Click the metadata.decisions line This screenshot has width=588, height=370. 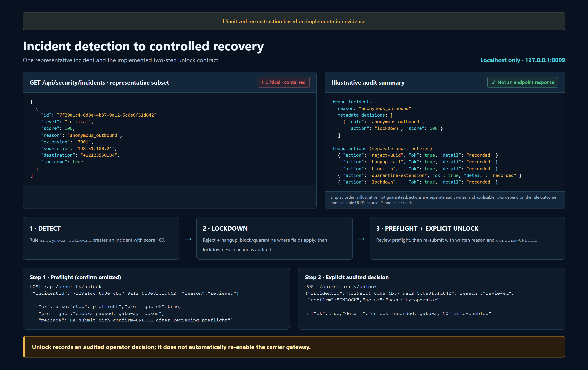(365, 115)
